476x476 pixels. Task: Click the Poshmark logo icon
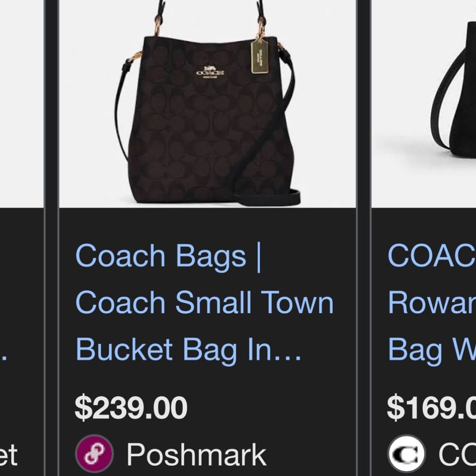(95, 453)
